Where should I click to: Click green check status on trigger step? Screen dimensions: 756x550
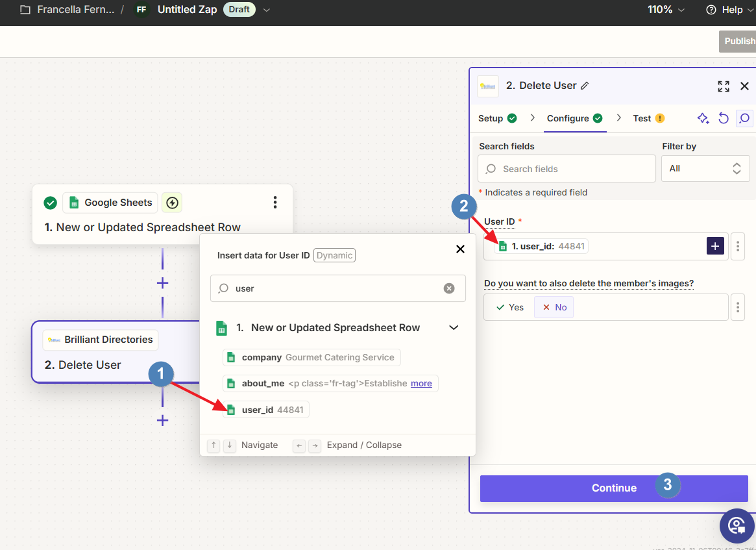(x=50, y=203)
